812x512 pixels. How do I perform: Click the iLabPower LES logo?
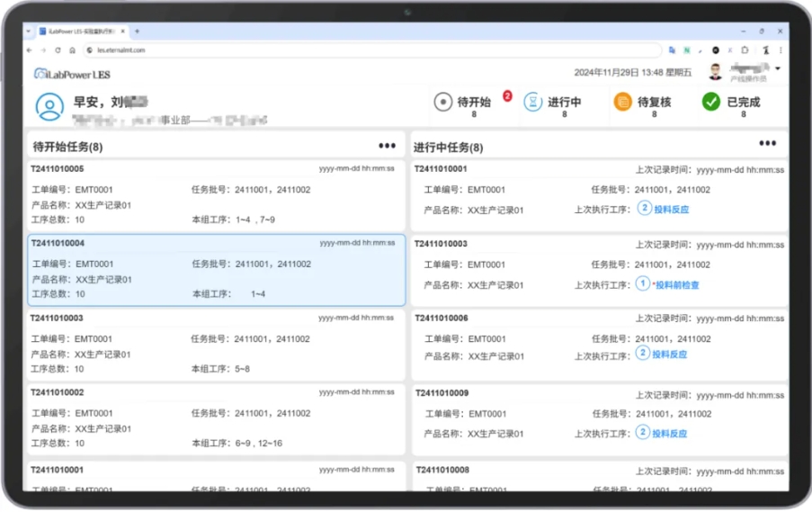[72, 74]
